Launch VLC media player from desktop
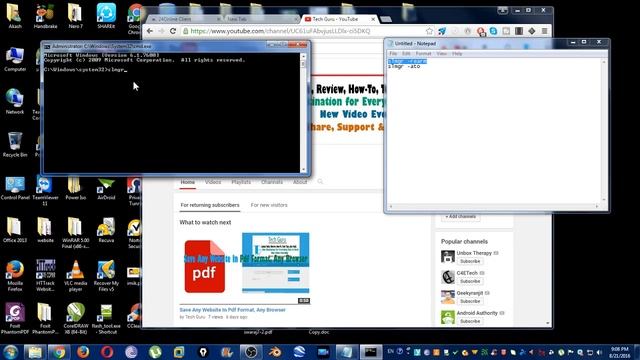 point(75,276)
